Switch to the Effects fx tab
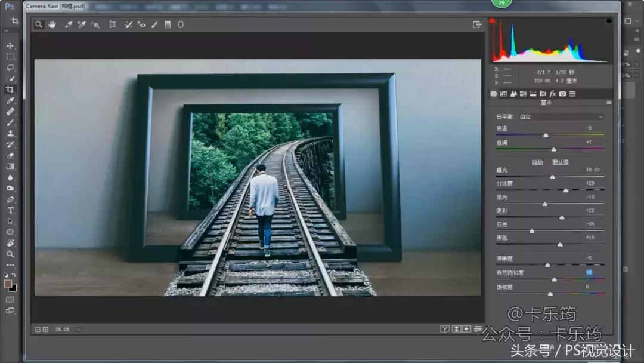644x363 pixels. [553, 94]
